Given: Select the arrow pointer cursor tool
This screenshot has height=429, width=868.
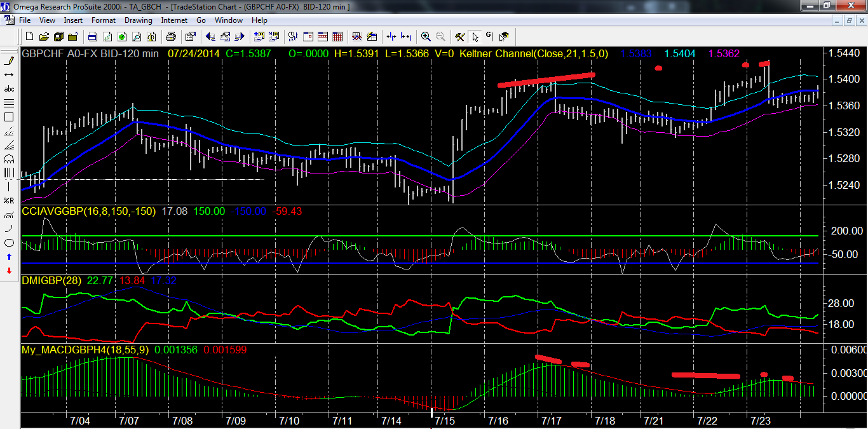Looking at the screenshot, I should pos(475,36).
